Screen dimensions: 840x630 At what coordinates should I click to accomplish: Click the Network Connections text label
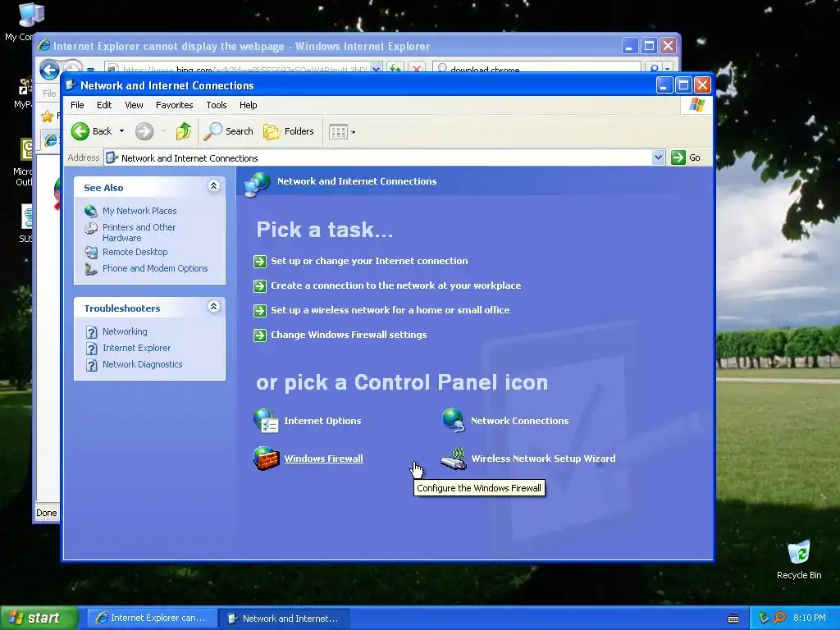[x=519, y=421]
